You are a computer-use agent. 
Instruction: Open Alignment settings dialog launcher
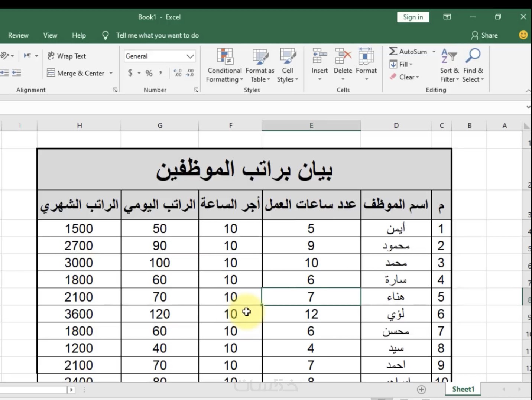tap(115, 90)
